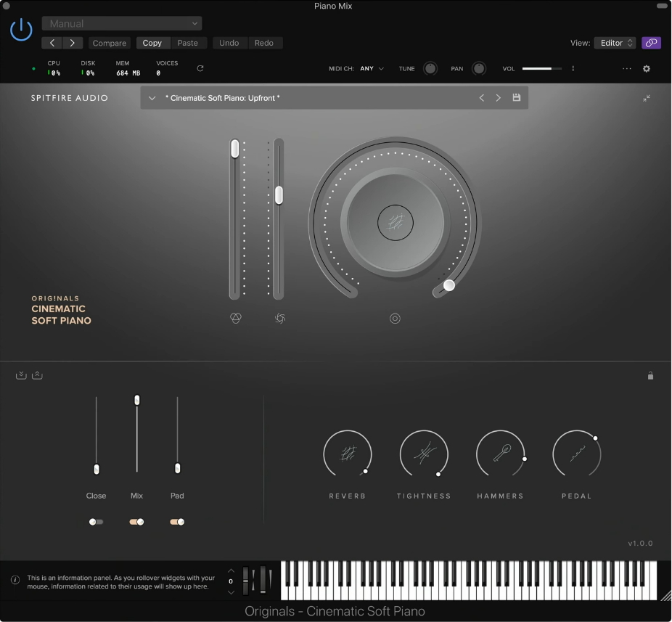Click the purple link icon
The width and height of the screenshot is (672, 622).
(651, 43)
